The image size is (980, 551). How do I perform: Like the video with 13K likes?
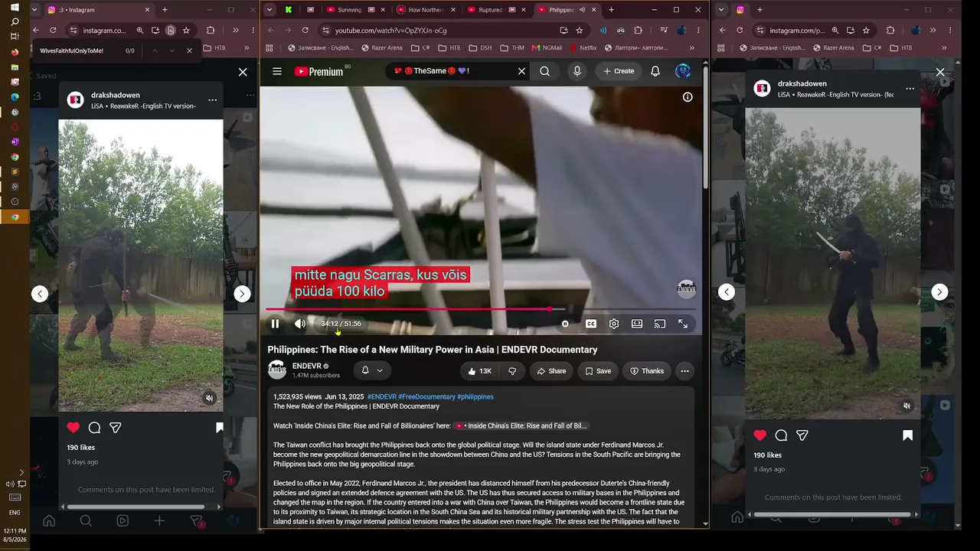click(479, 371)
